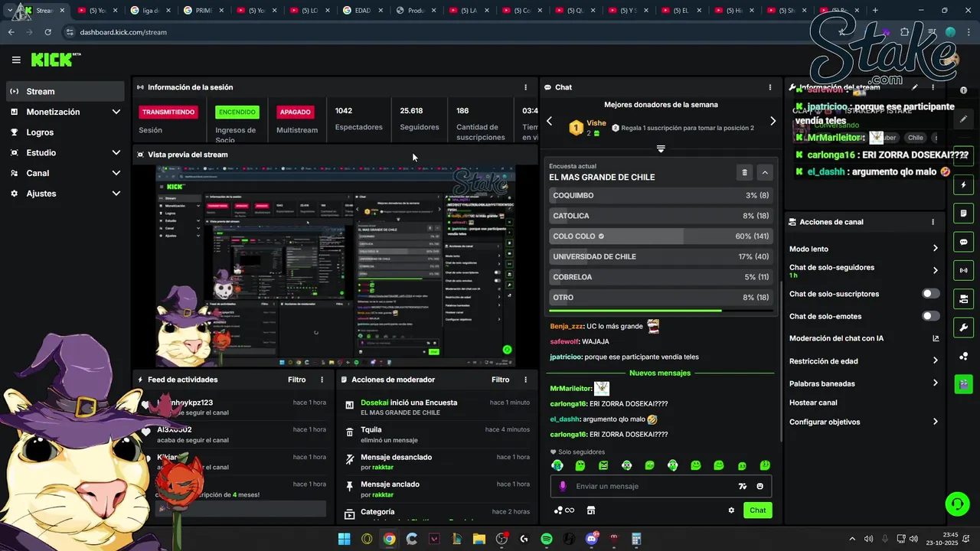Click the chat bubble icon in the right toolbar
Screen dimensions: 980x551
(963, 242)
